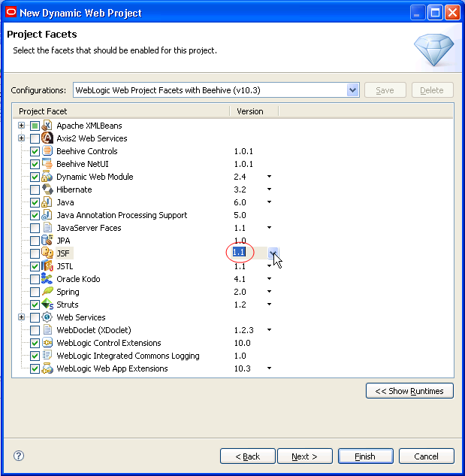Click the Java facet icon
This screenshot has width=465, height=476.
pos(47,202)
